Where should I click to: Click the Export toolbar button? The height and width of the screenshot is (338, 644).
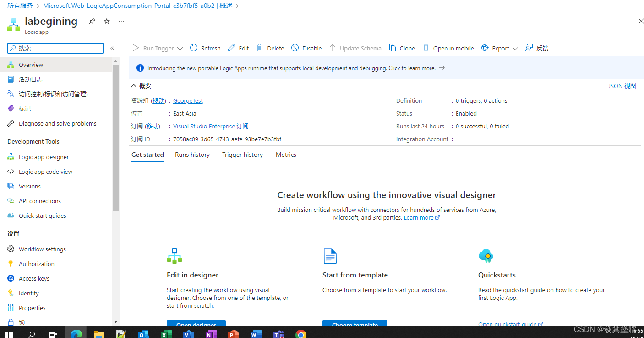point(495,48)
